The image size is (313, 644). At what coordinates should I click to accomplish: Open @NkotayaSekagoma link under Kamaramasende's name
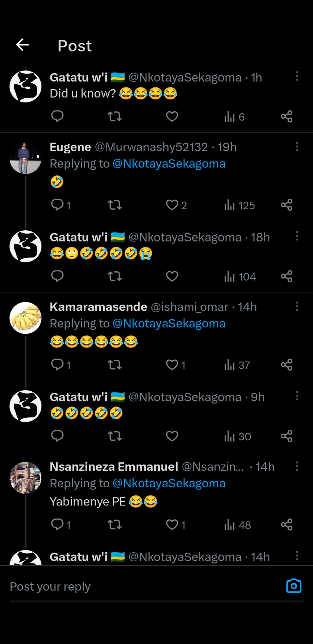[169, 324]
